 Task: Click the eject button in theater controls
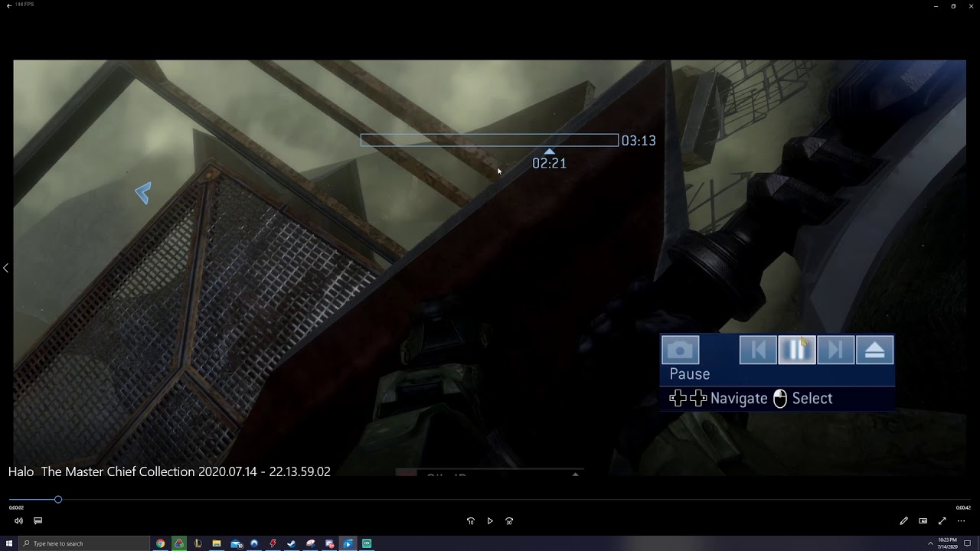pos(875,350)
